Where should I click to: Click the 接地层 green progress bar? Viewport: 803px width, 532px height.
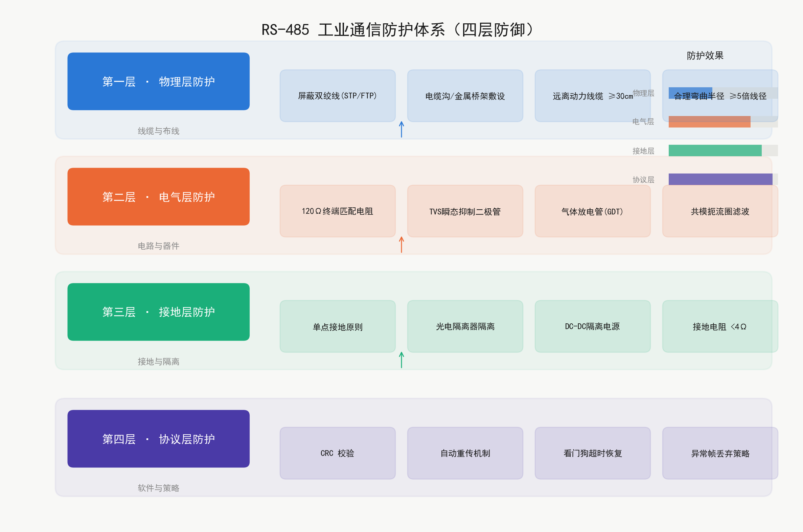pos(715,151)
